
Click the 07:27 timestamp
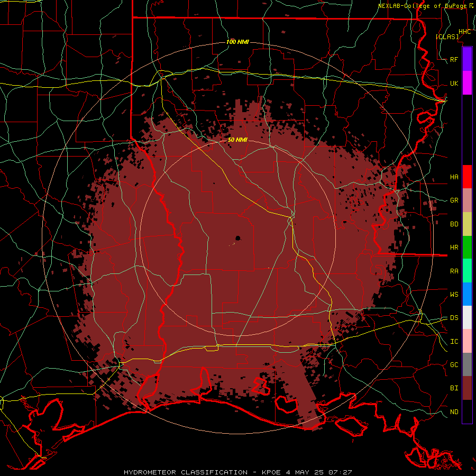[340, 472]
